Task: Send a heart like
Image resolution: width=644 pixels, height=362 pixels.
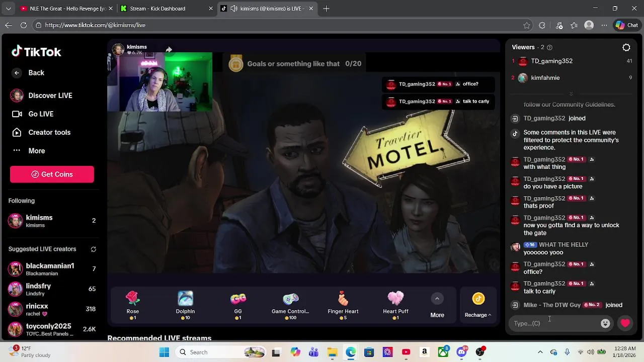Action: click(x=625, y=323)
